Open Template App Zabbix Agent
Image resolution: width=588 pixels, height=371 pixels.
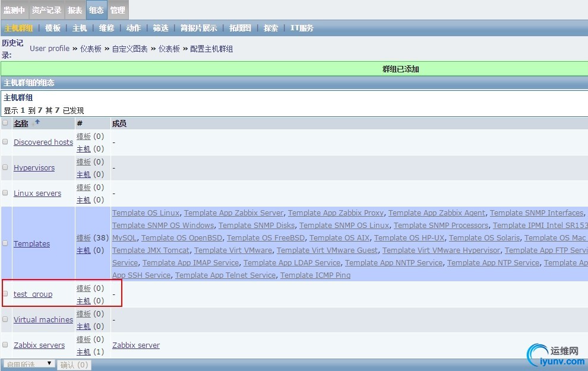pyautogui.click(x=437, y=213)
